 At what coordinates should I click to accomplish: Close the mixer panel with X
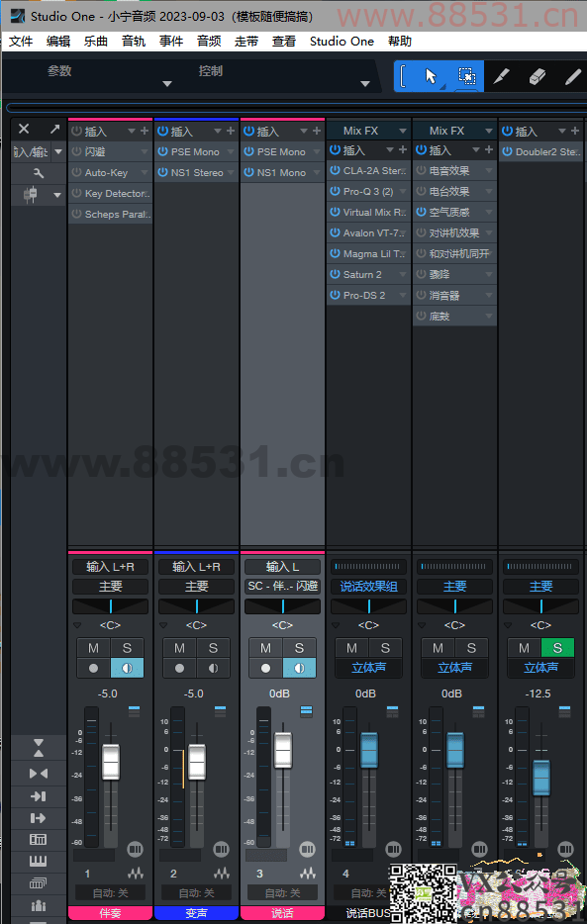pos(24,129)
